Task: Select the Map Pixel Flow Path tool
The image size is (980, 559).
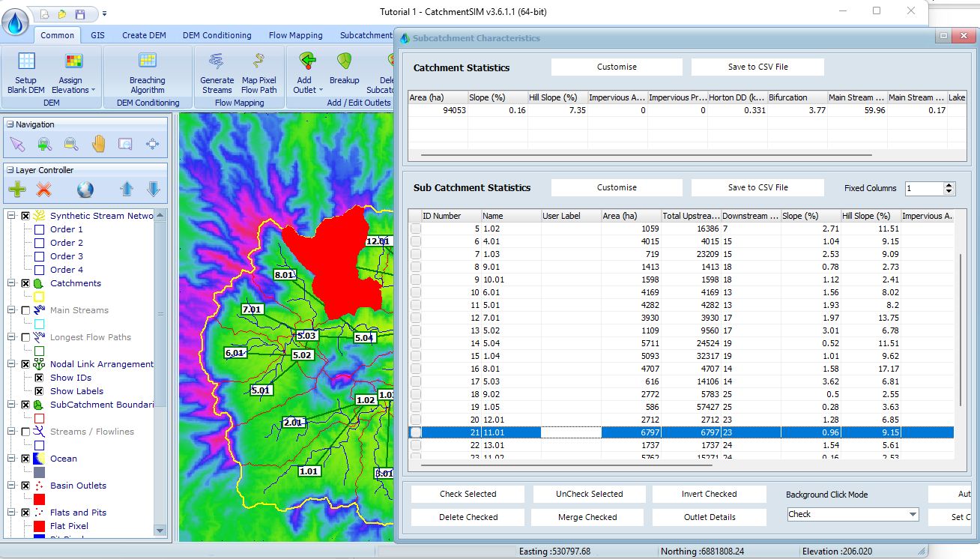Action: coord(258,61)
